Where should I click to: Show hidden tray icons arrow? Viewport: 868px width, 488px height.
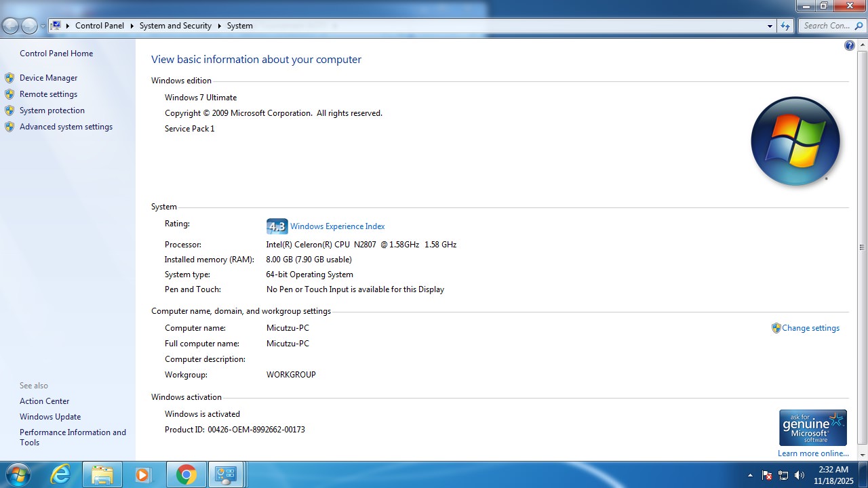tap(750, 475)
